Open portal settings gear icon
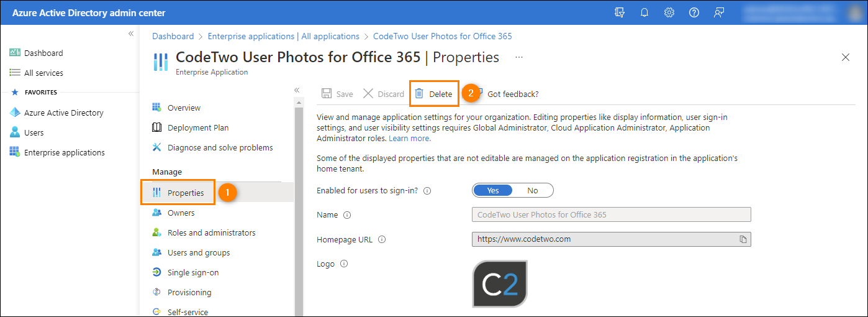 [669, 12]
